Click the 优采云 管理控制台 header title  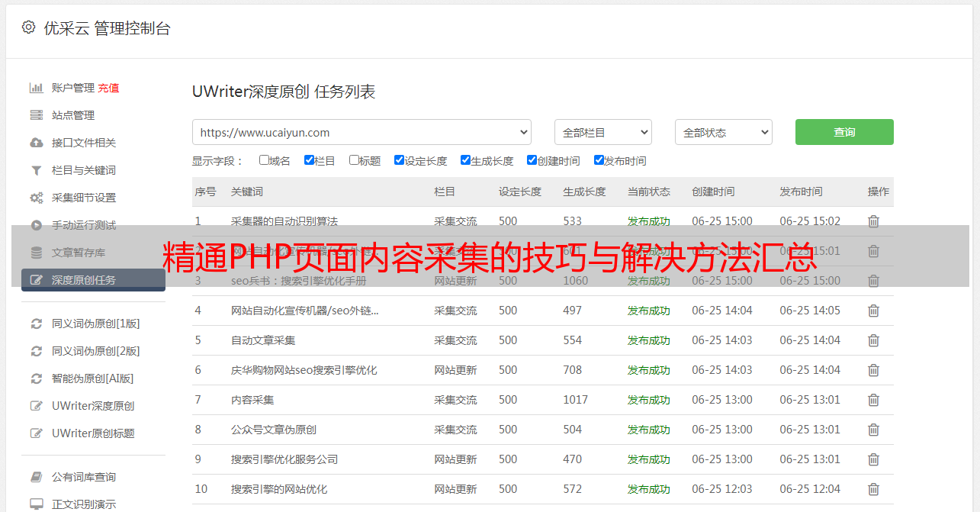point(107,28)
